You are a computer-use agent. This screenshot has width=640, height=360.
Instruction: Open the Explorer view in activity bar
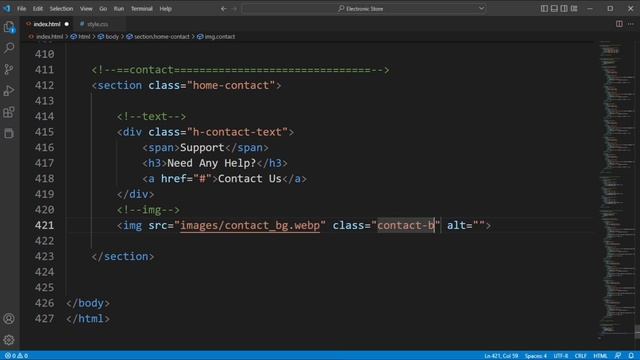9,27
